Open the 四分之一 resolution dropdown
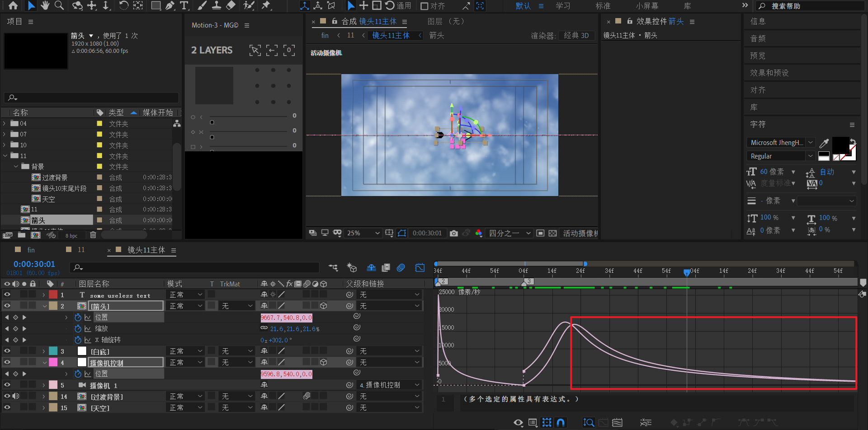The width and height of the screenshot is (868, 430). pyautogui.click(x=509, y=233)
